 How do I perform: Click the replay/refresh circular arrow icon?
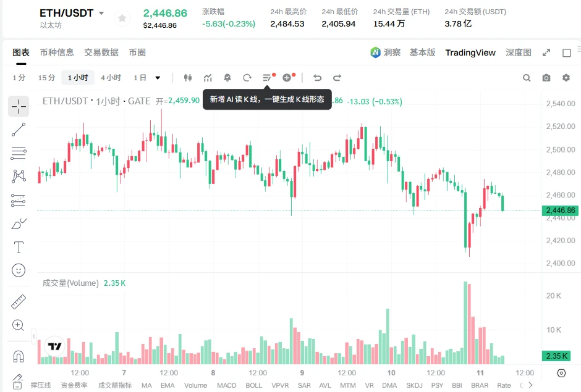coord(247,78)
